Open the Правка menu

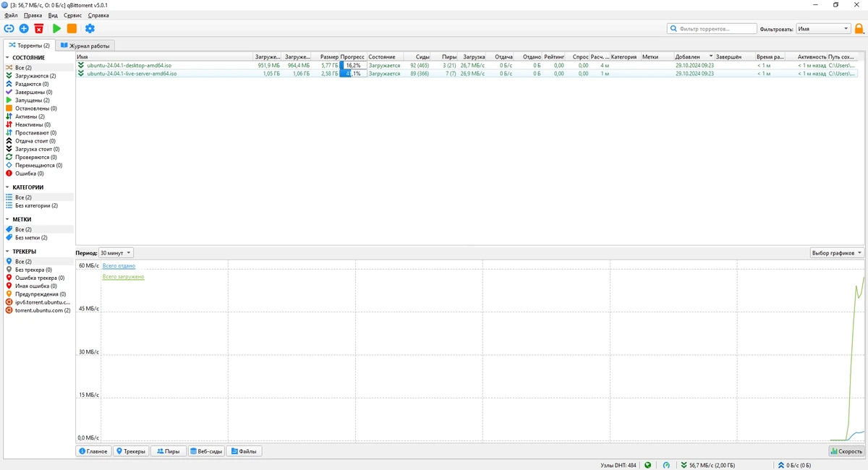[33, 15]
